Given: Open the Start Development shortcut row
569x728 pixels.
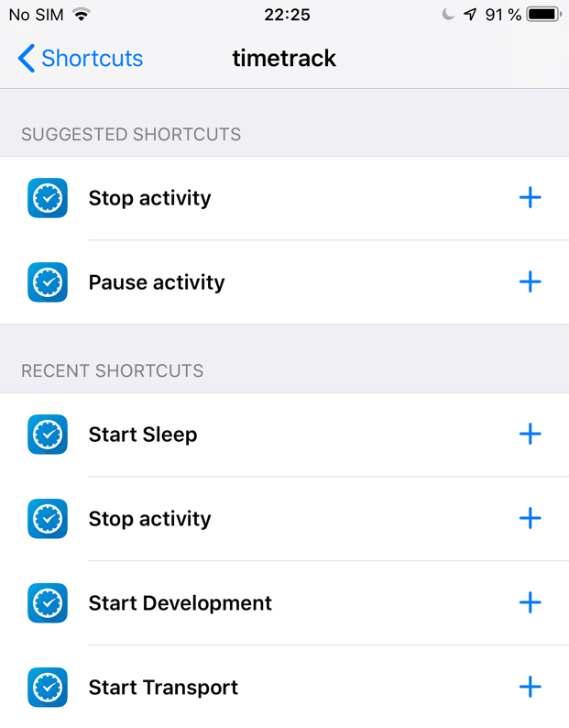Looking at the screenshot, I should (x=284, y=603).
